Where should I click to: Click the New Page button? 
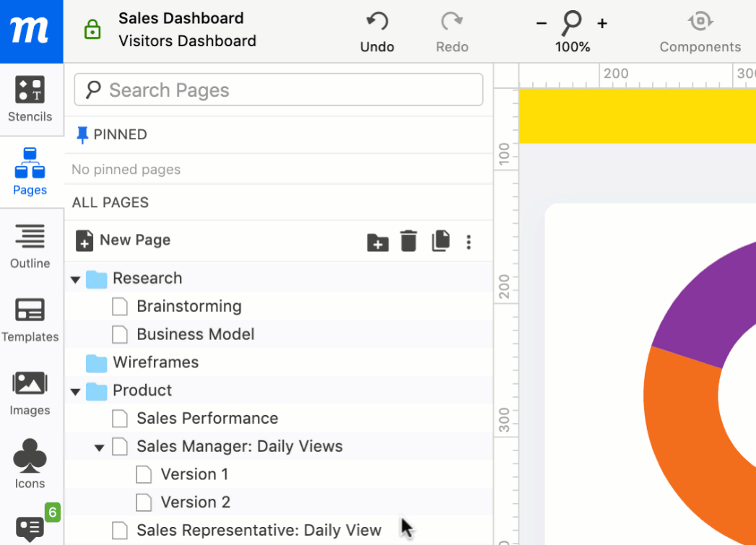123,240
